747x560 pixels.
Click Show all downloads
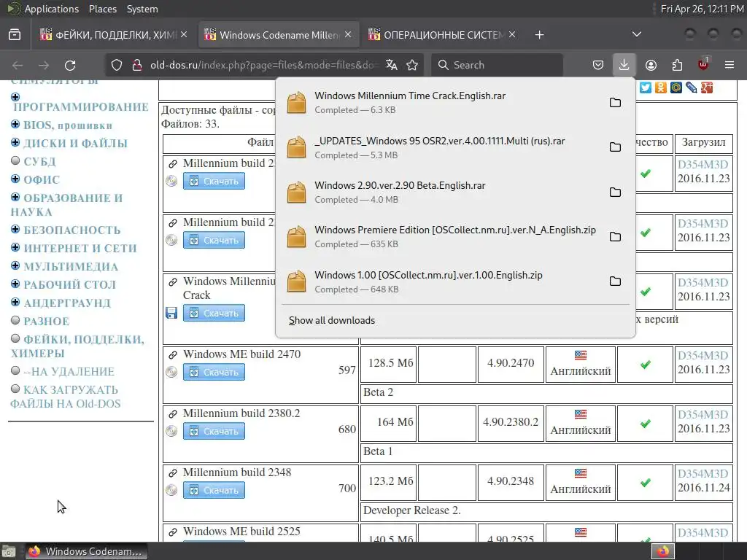332,321
